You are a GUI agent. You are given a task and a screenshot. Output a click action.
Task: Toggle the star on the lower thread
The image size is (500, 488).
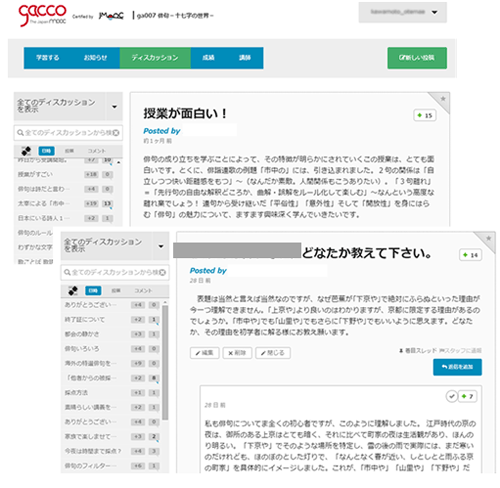pos(488,238)
